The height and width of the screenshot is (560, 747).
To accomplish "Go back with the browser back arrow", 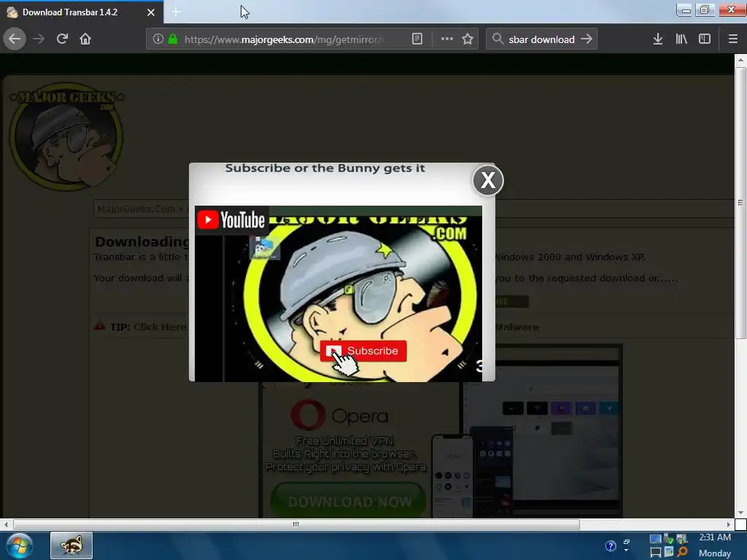I will point(15,39).
